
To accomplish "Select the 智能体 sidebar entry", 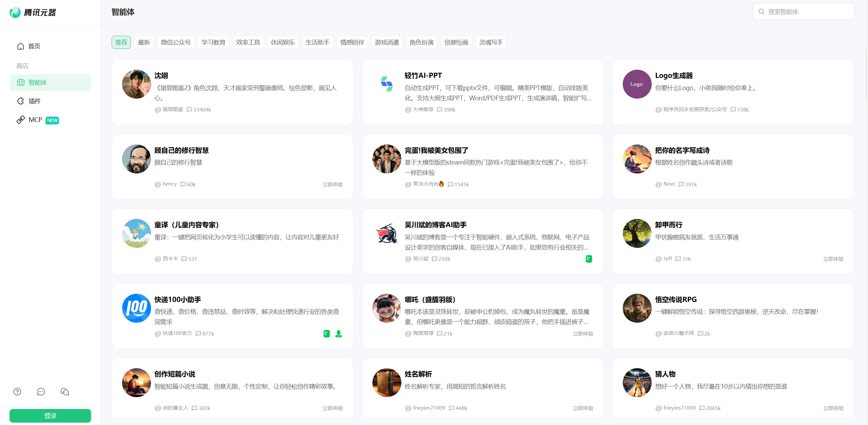I will point(50,83).
